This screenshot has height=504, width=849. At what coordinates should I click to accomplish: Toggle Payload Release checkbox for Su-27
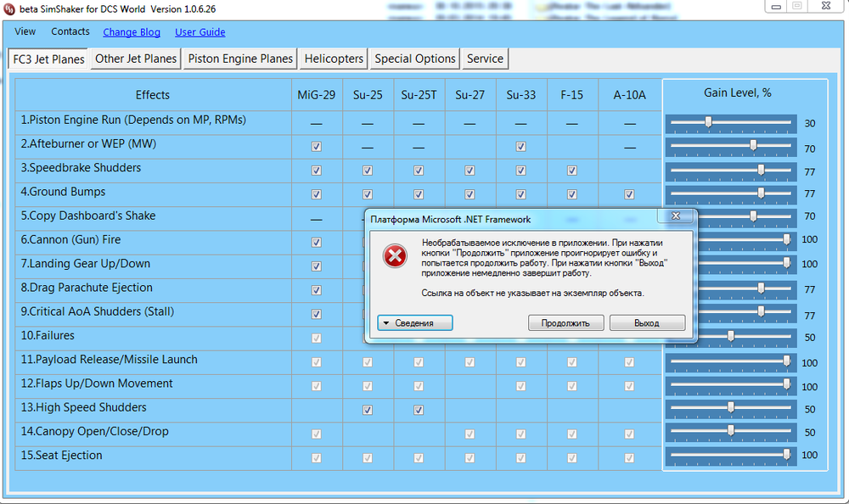(x=469, y=362)
